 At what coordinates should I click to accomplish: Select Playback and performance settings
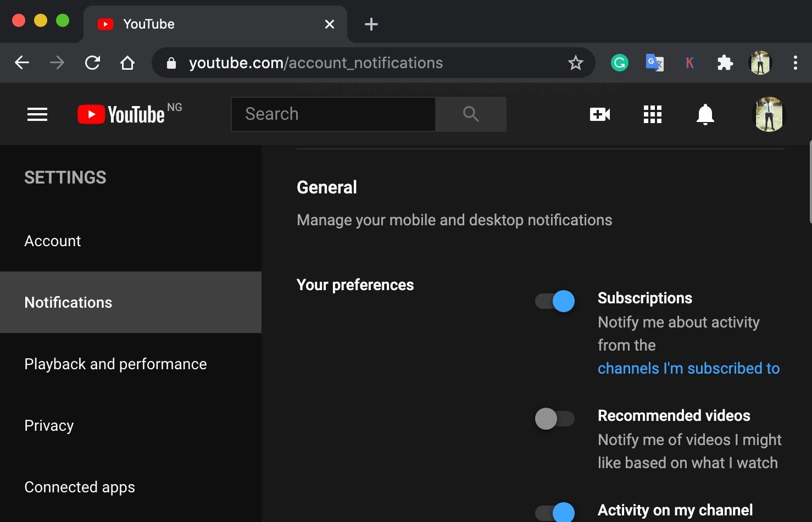coord(115,364)
